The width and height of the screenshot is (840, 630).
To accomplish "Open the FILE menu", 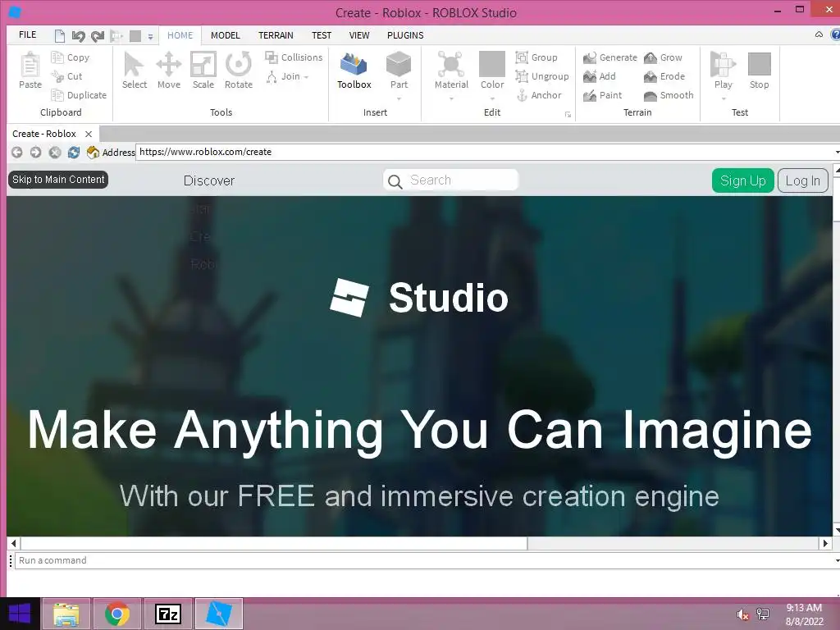I will (x=27, y=34).
